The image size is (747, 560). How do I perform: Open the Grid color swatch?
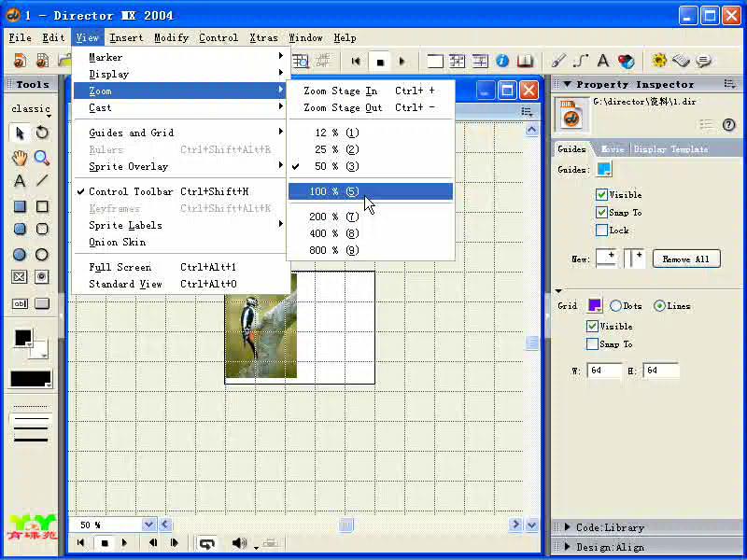tap(595, 305)
